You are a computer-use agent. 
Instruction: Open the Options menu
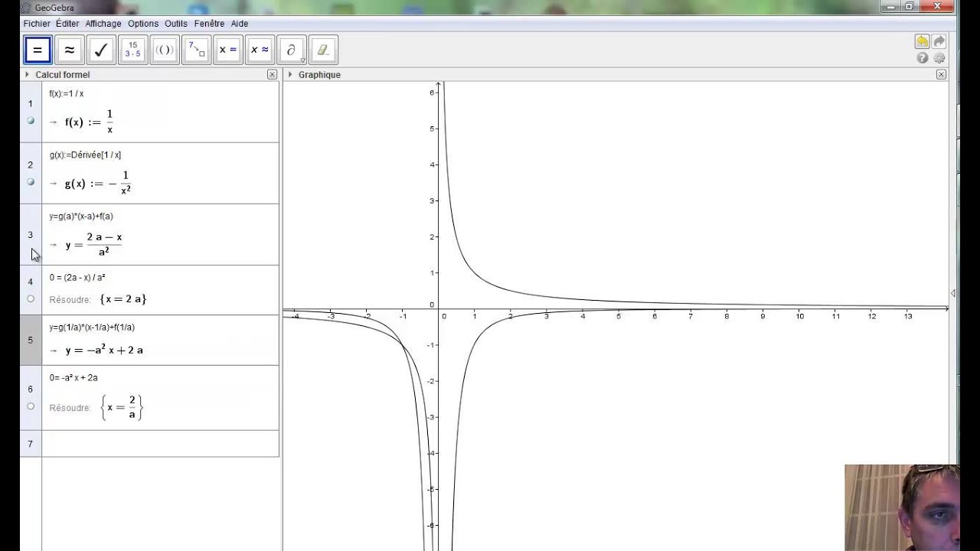point(143,24)
